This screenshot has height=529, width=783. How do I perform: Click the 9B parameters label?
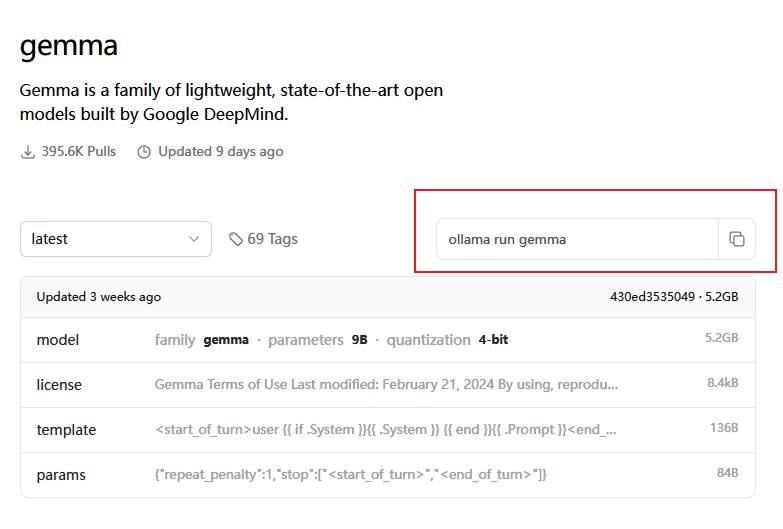[360, 340]
